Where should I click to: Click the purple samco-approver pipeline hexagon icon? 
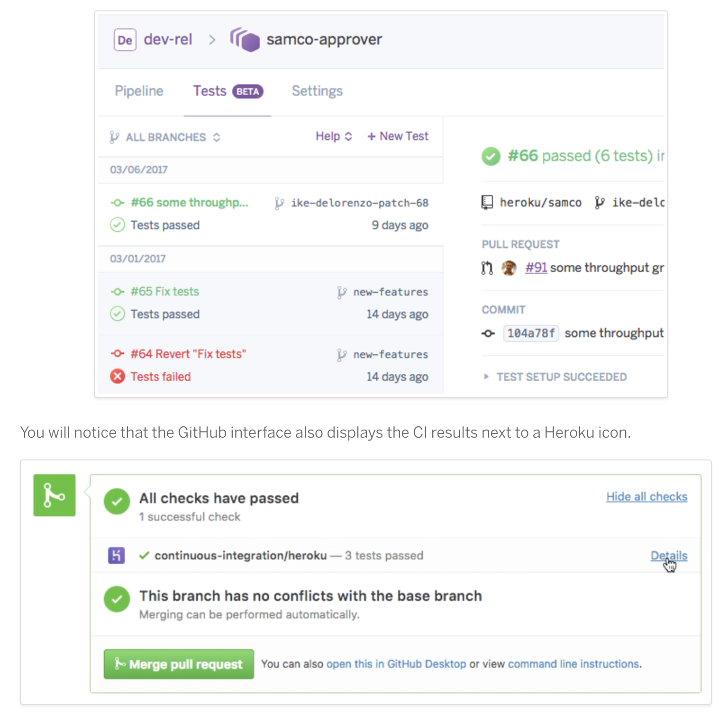245,40
